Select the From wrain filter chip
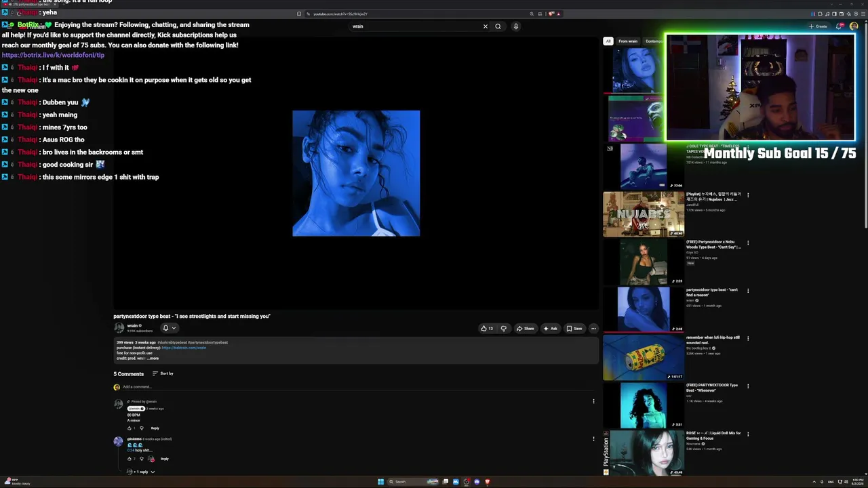The image size is (868, 488). coord(628,41)
